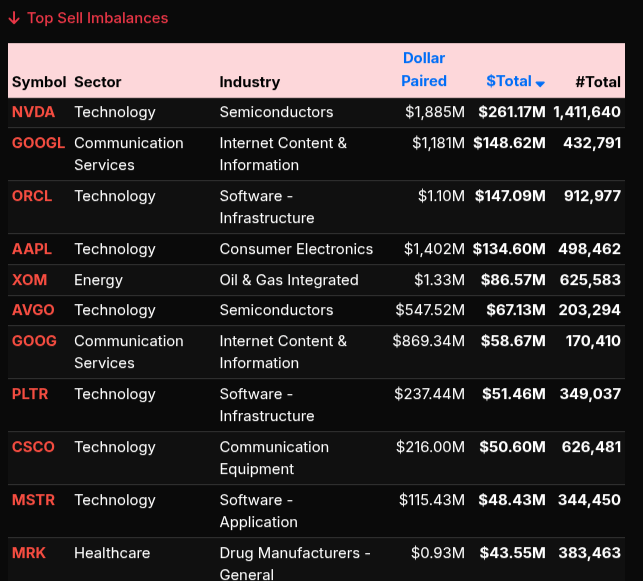Image resolution: width=643 pixels, height=581 pixels.
Task: Open the NVDA ticker link
Action: point(33,112)
